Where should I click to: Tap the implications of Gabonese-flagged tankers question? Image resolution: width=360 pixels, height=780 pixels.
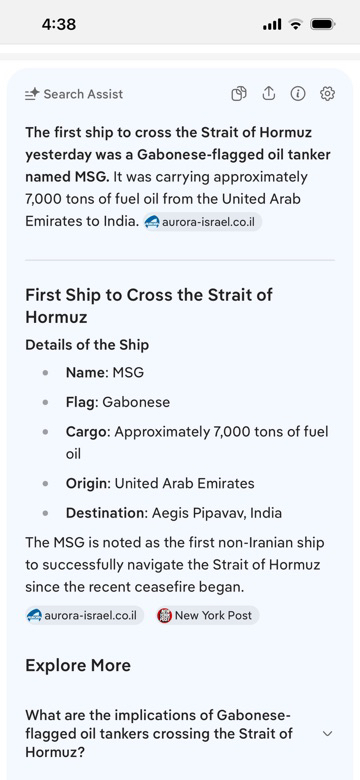[x=159, y=733]
